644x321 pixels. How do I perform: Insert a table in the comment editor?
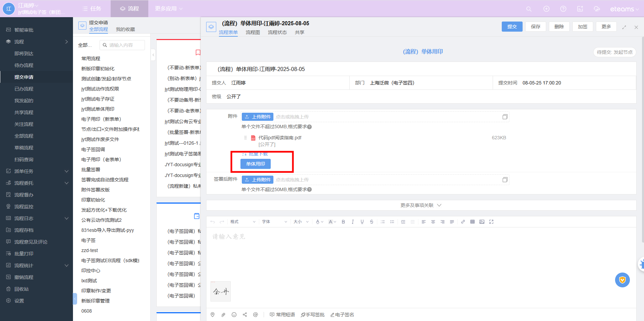click(x=472, y=222)
